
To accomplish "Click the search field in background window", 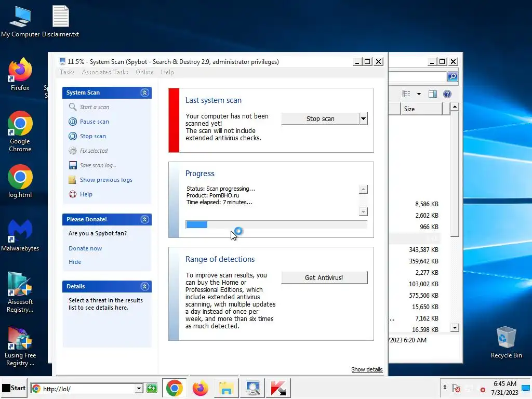I will tap(417, 77).
